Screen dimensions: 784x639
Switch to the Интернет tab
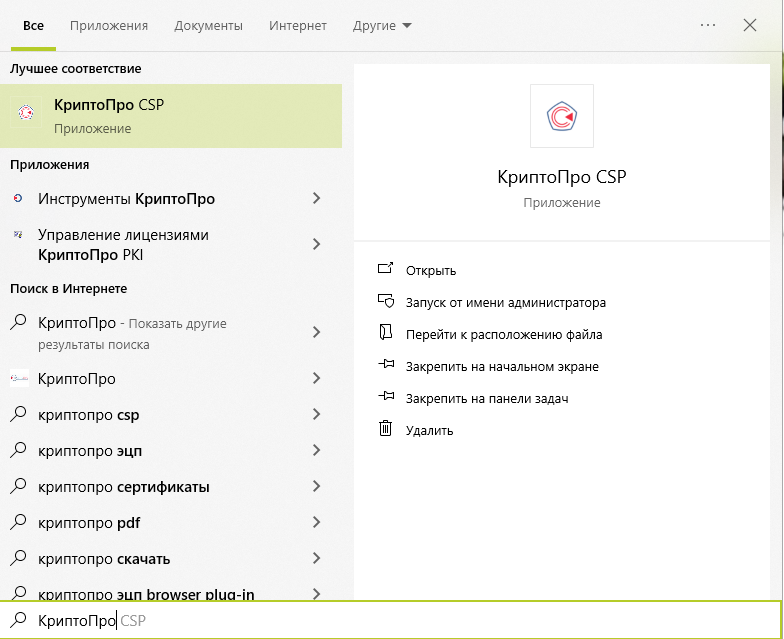tap(298, 26)
